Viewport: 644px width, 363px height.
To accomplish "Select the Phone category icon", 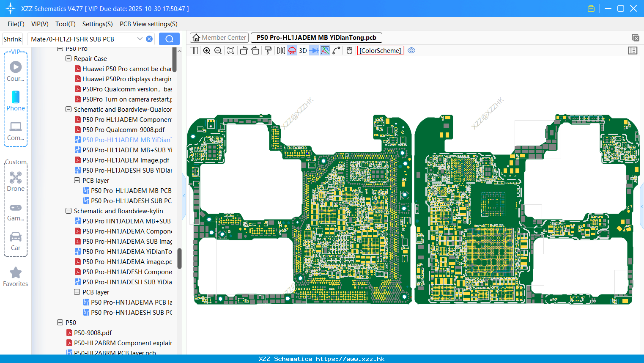I will coord(16,101).
